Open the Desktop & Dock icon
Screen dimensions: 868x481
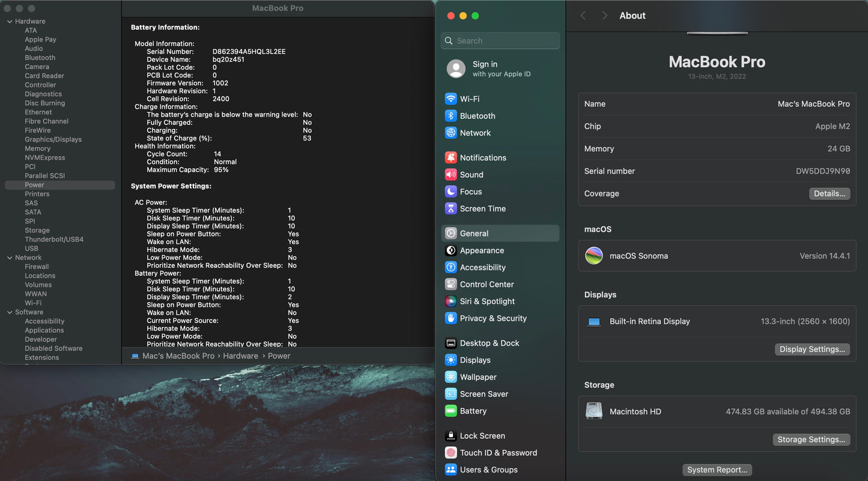click(451, 343)
